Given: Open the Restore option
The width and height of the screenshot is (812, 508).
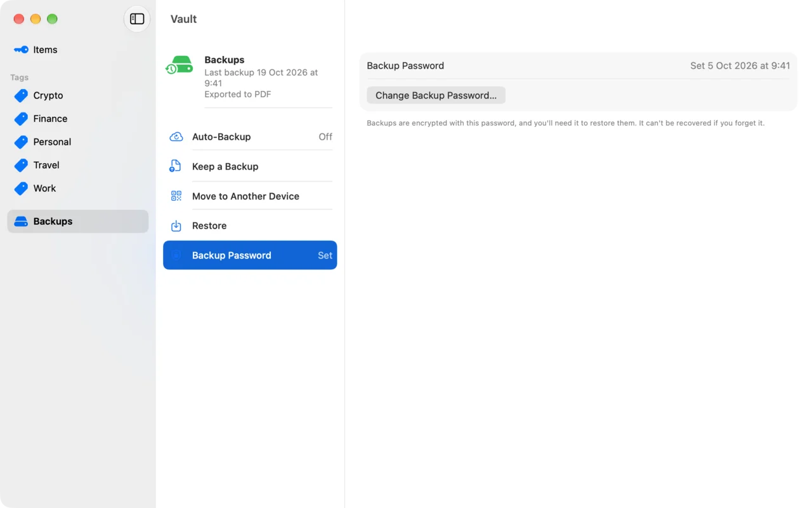Looking at the screenshot, I should 250,226.
